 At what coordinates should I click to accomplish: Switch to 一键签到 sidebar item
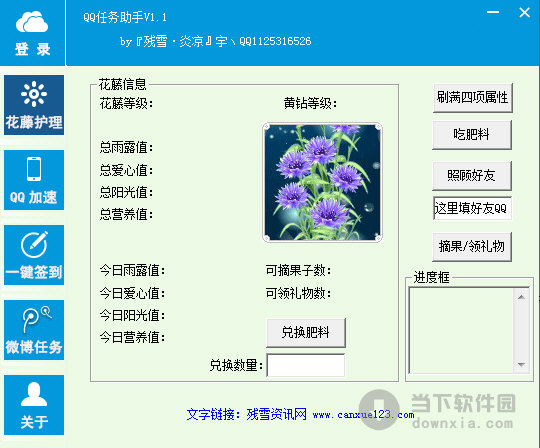[x=34, y=255]
